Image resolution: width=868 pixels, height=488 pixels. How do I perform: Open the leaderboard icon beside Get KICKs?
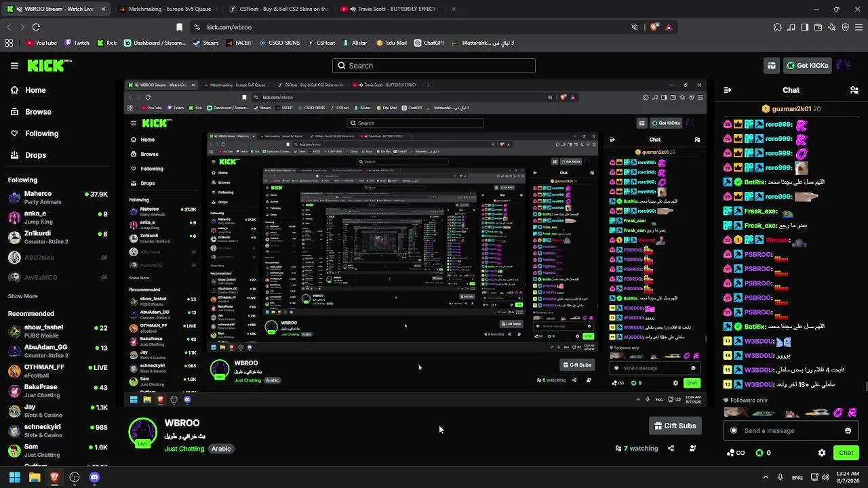pos(772,66)
